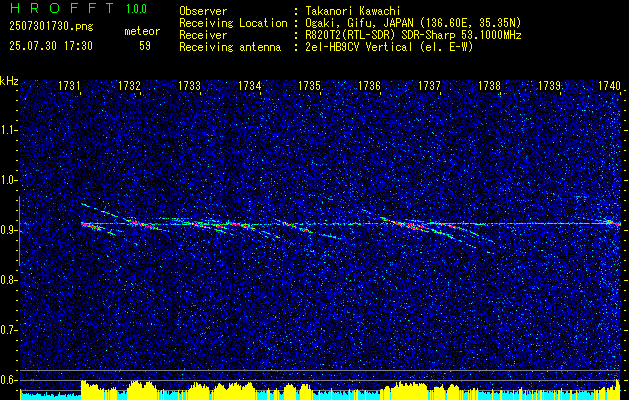Click the 1735 time marker
This screenshot has width=629, height=400.
(310, 85)
